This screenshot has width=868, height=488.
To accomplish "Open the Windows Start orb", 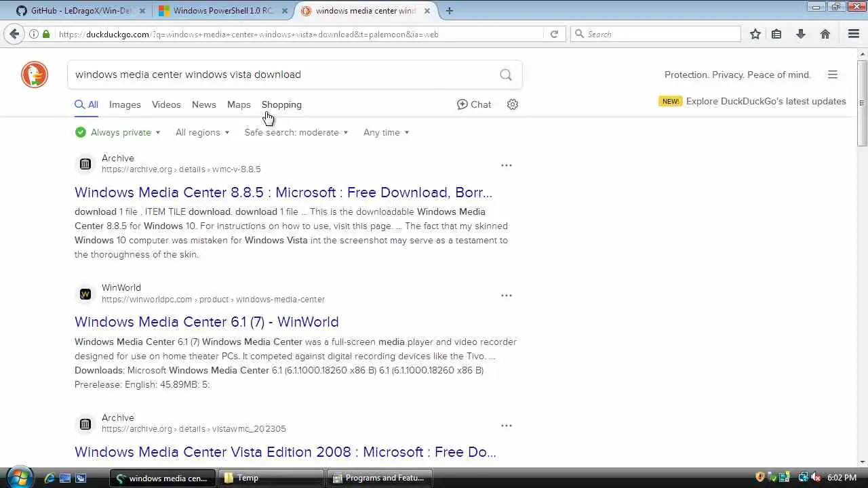I will click(18, 476).
